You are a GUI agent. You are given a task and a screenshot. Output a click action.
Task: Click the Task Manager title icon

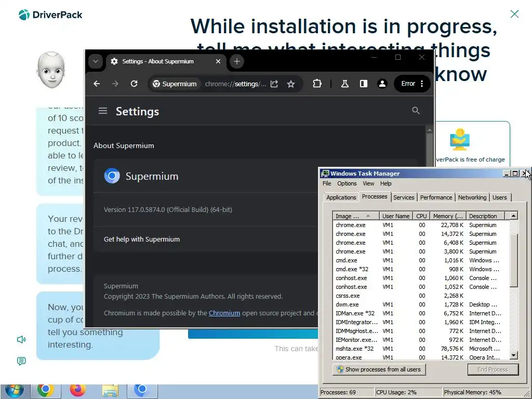pyautogui.click(x=325, y=174)
